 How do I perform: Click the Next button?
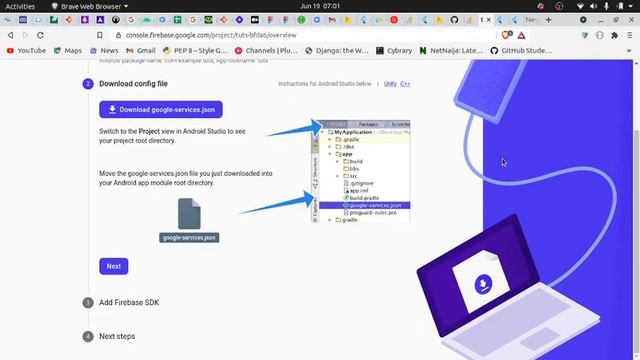pyautogui.click(x=113, y=266)
